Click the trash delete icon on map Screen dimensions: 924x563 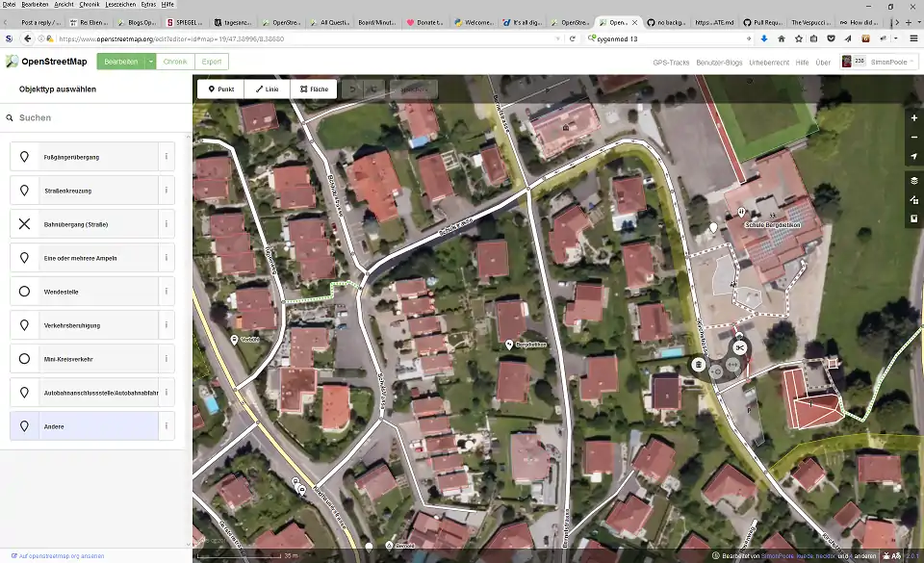[x=698, y=365]
